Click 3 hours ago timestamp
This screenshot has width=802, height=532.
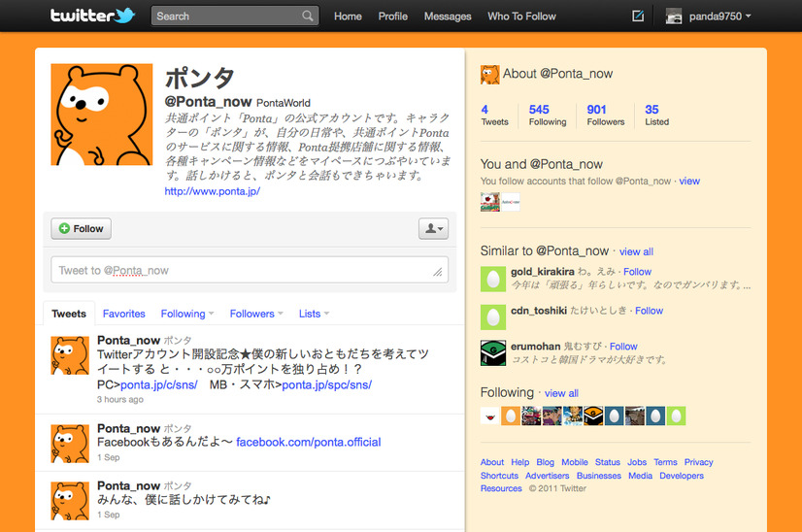[120, 400]
